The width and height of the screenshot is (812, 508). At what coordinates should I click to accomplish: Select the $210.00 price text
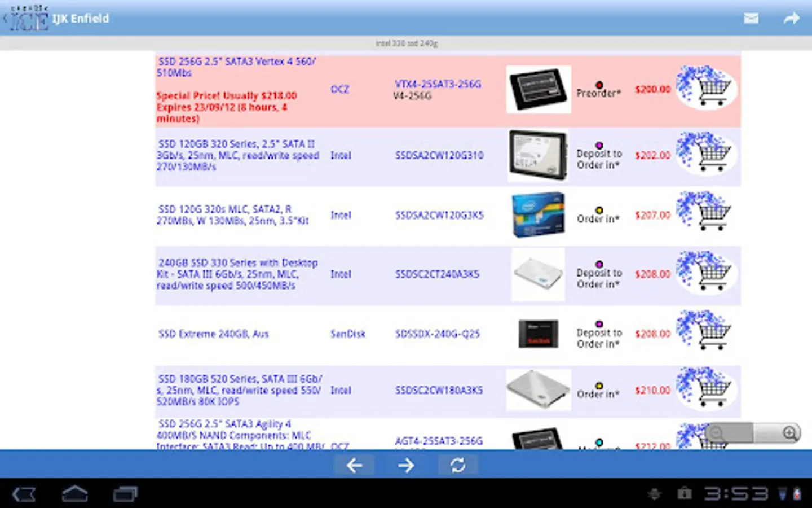(652, 390)
